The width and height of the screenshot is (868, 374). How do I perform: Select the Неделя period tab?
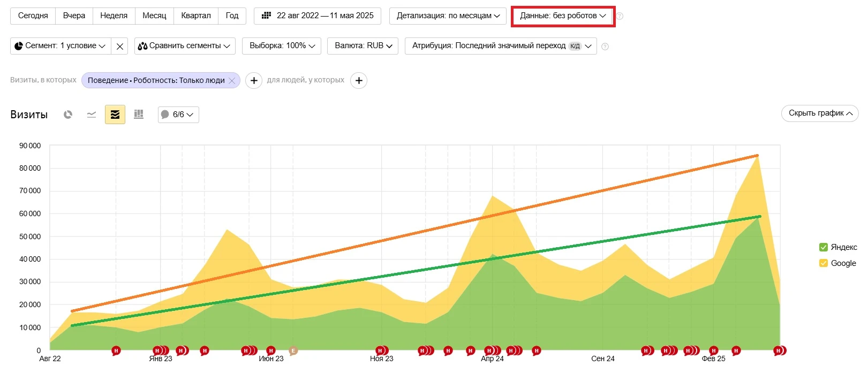coord(114,16)
